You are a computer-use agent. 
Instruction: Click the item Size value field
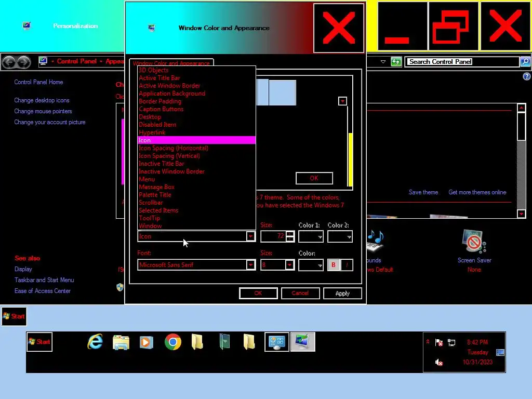tap(273, 236)
